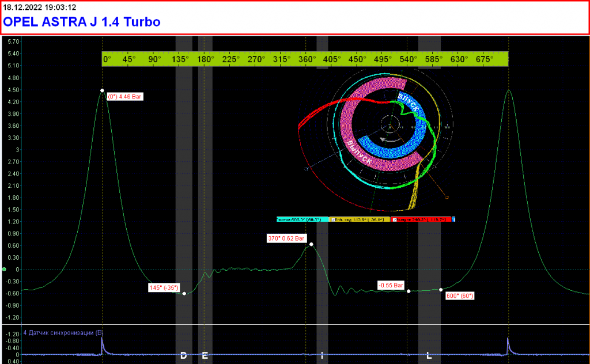590x364 pixels.
Task: Select the cyan legend entry under the polar diagram
Action: click(x=302, y=219)
